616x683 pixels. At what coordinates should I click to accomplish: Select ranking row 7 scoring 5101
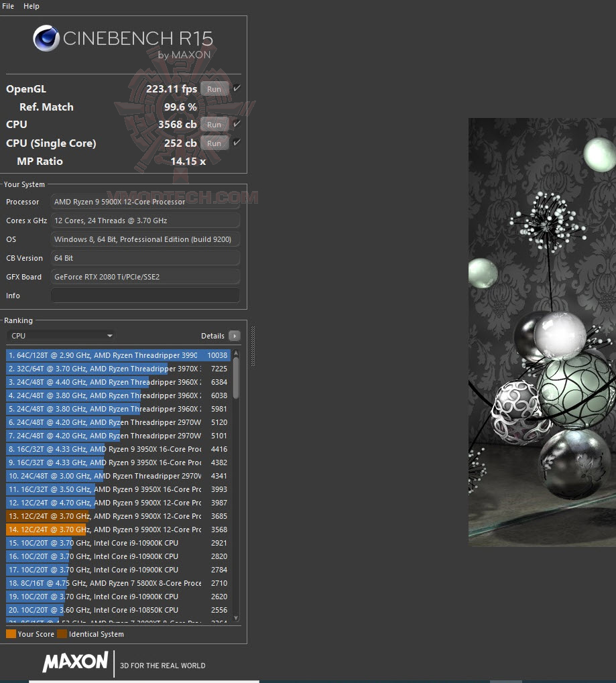click(118, 436)
